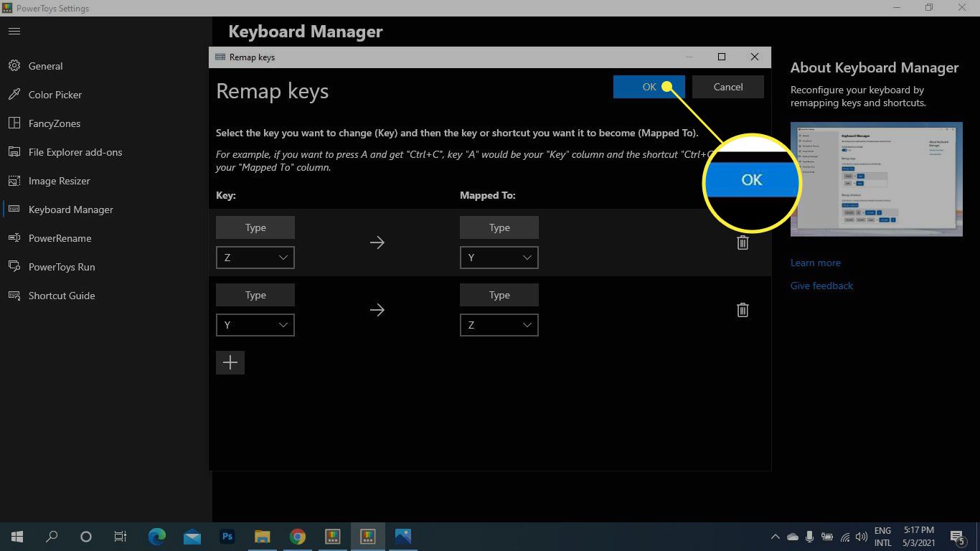Open the notification action center
The height and width of the screenshot is (551, 980).
pos(957,537)
